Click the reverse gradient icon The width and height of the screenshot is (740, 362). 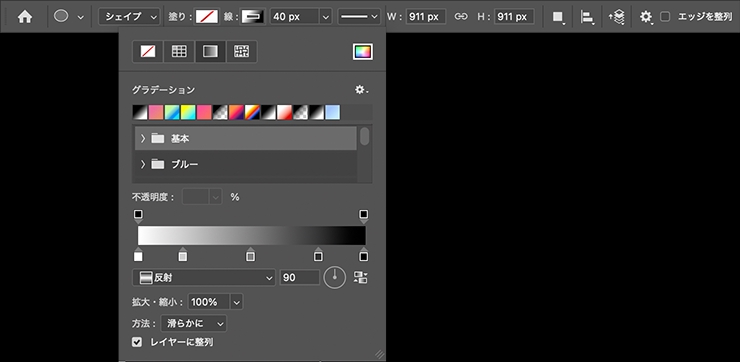(361, 278)
